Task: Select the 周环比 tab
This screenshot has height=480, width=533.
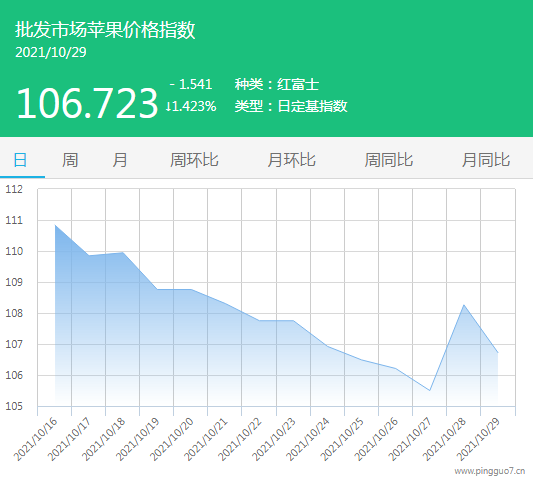Action: click(194, 160)
